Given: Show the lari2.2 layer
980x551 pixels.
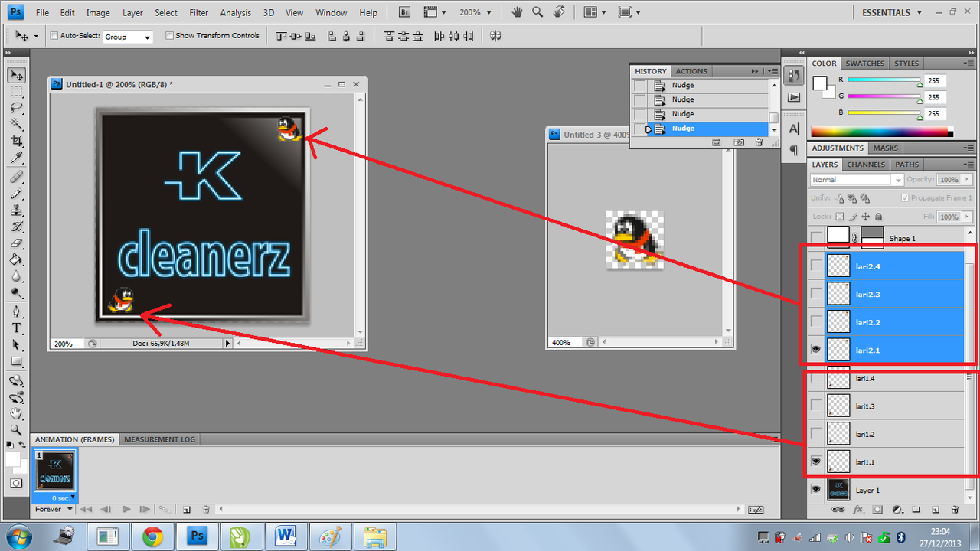Looking at the screenshot, I should [x=816, y=321].
